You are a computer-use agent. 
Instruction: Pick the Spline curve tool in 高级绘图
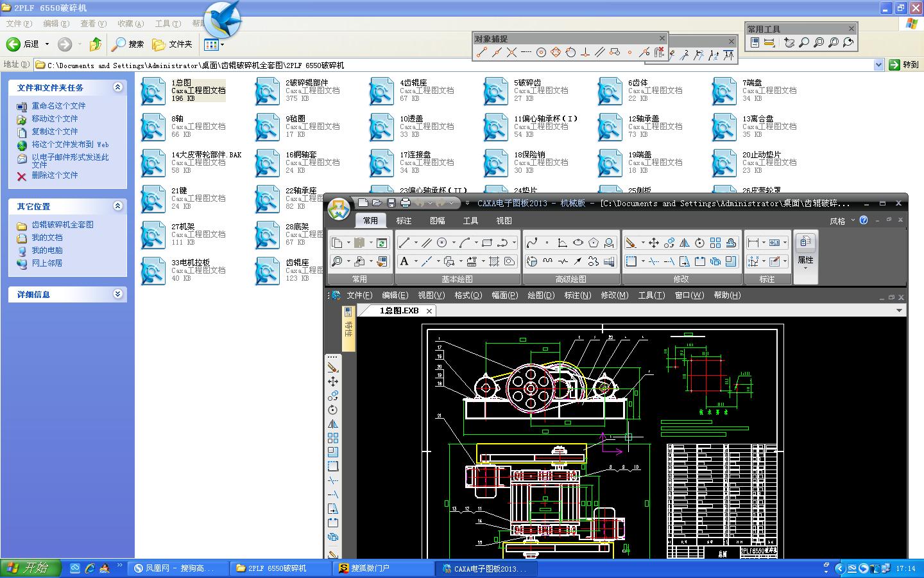coord(532,243)
